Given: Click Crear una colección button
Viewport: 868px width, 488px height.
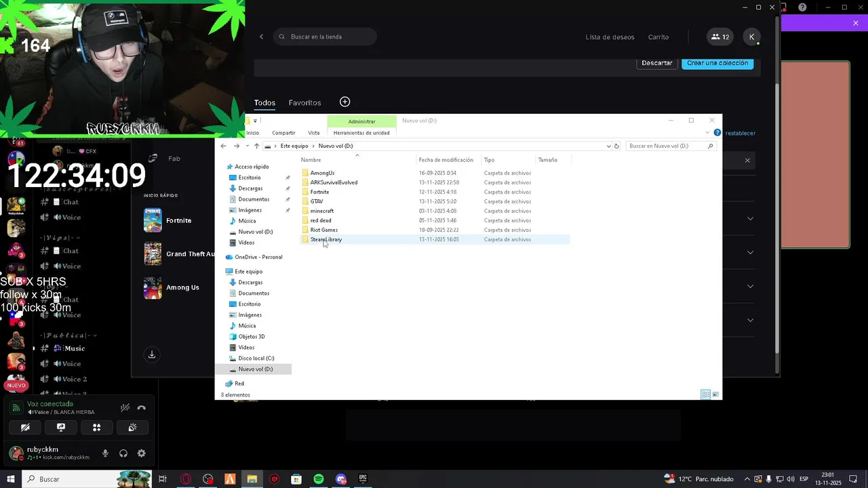Looking at the screenshot, I should pos(717,63).
